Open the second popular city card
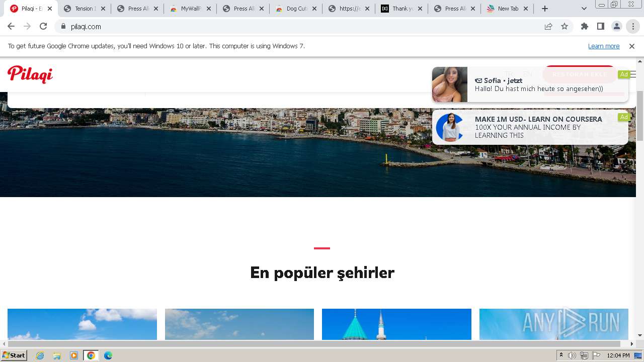 point(239,324)
